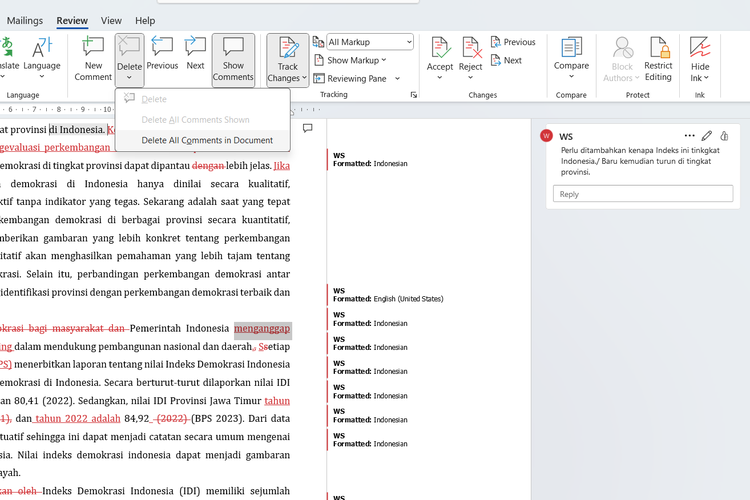Edit the WS comment with pencil icon
750x500 pixels.
(706, 136)
